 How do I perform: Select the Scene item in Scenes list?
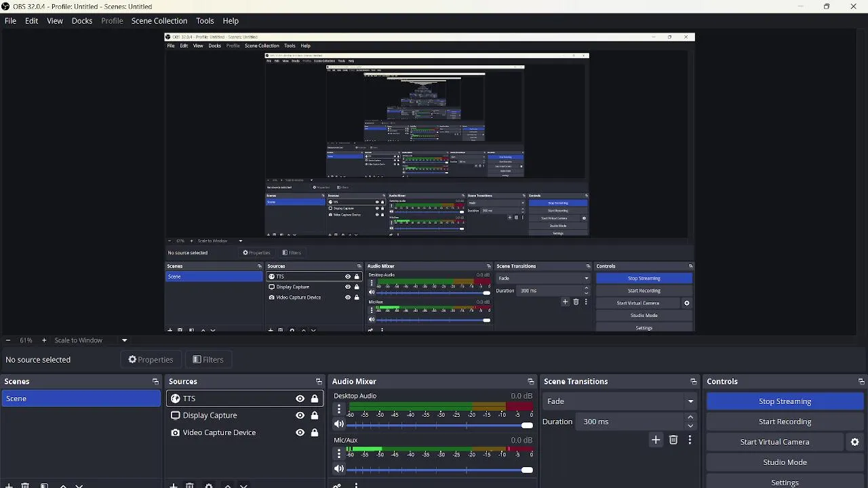(81, 399)
